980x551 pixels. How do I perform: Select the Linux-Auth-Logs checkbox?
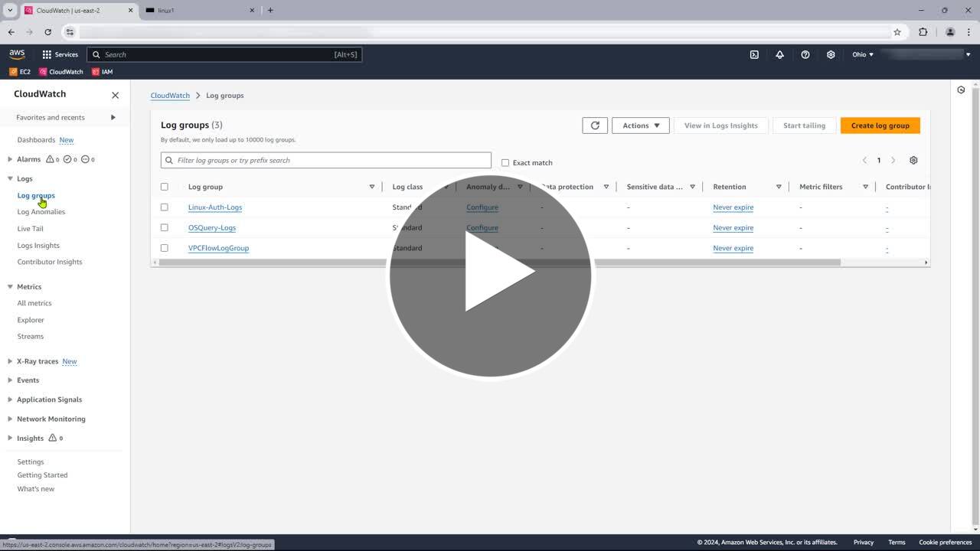(164, 207)
